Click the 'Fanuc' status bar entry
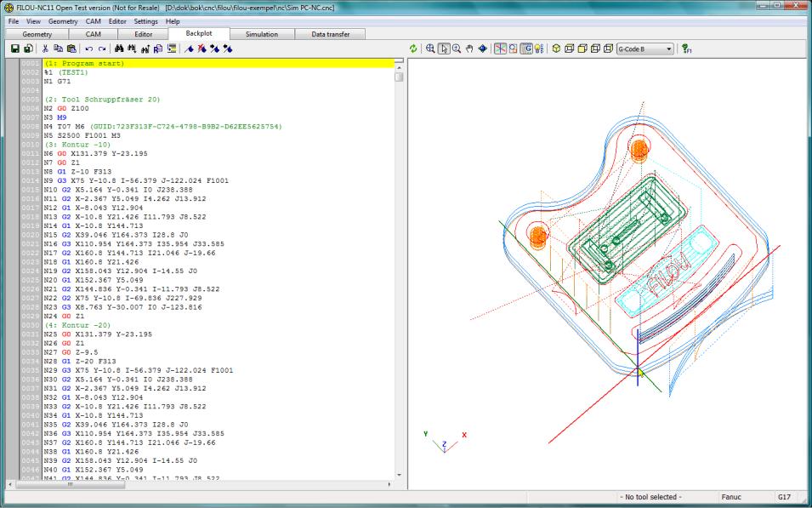Screen dimensions: 812x508 point(731,497)
